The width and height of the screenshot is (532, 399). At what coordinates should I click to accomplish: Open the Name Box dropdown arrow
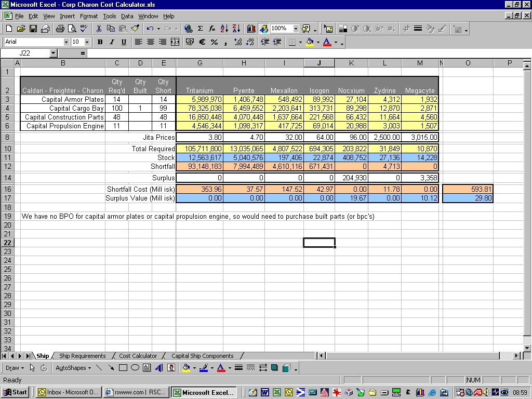53,53
